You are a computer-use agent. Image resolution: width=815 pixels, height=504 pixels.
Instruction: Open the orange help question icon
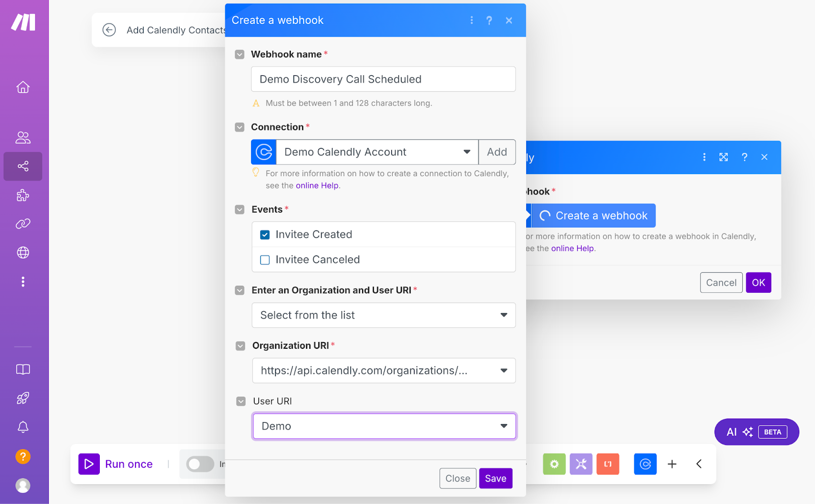[23, 457]
